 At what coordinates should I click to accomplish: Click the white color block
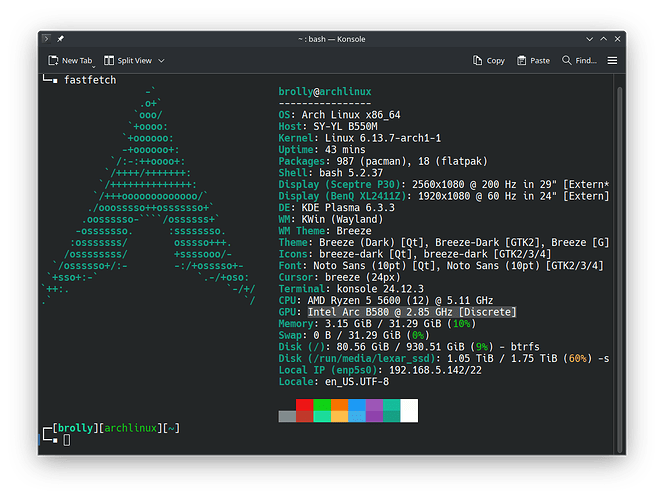pyautogui.click(x=409, y=410)
